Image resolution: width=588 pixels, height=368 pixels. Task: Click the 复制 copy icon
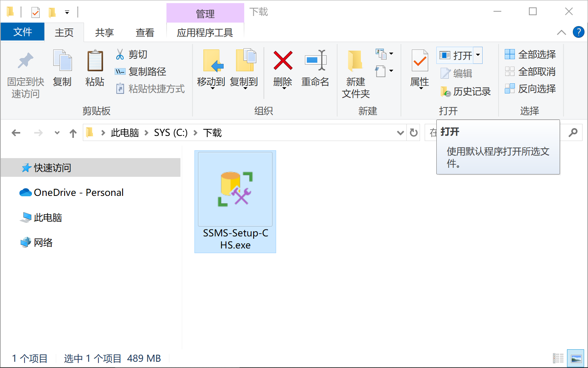[x=62, y=61]
